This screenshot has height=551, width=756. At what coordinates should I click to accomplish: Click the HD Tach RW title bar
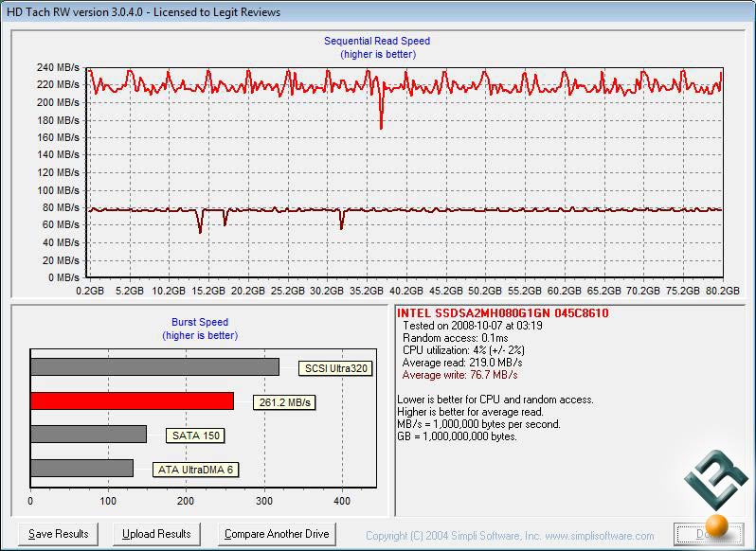pyautogui.click(x=378, y=11)
